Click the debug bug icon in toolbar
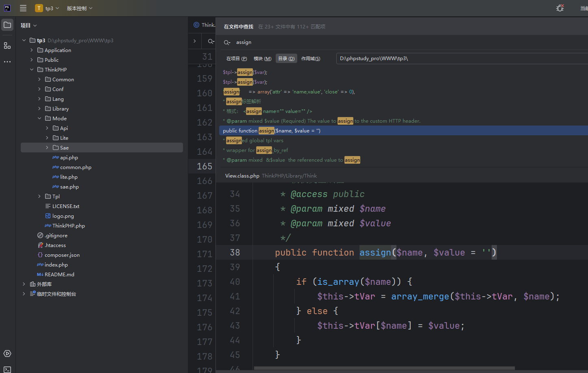Image resolution: width=588 pixels, height=373 pixels. pyautogui.click(x=560, y=8)
